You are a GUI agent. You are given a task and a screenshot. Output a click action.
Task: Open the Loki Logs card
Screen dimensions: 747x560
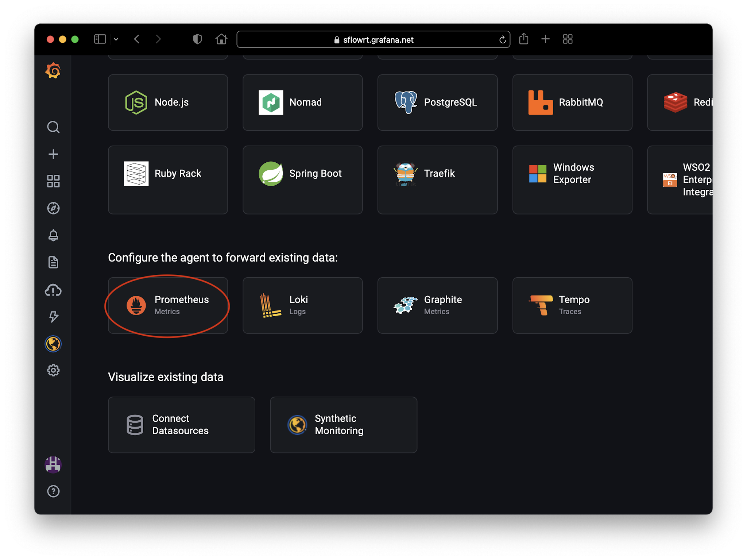click(x=303, y=305)
